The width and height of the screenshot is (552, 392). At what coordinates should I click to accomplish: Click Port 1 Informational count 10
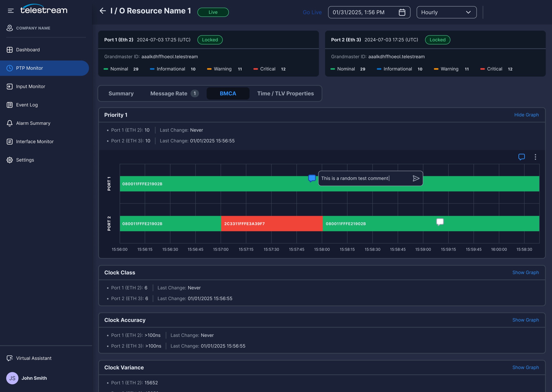(193, 69)
